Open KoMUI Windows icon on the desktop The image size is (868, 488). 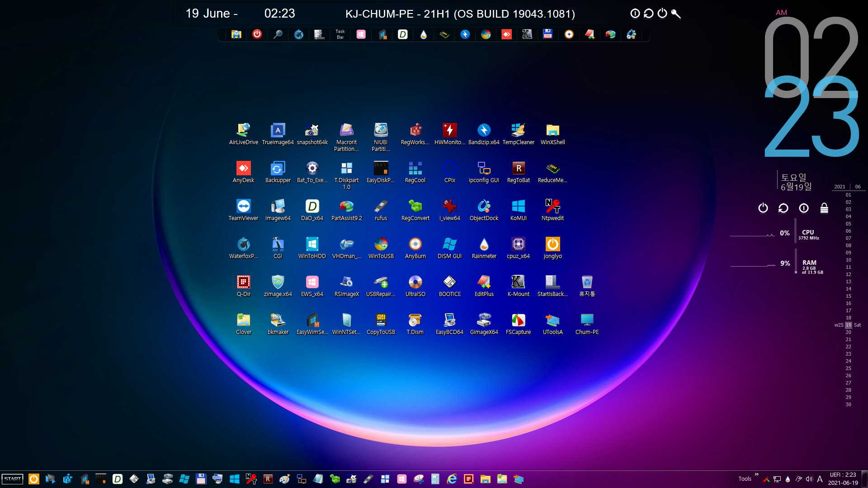pos(518,210)
